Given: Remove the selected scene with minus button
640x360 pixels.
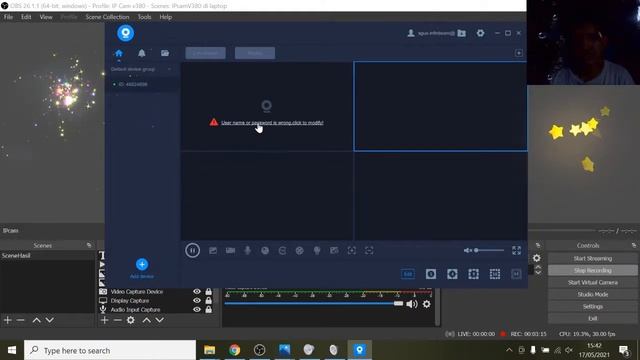Looking at the screenshot, I should pos(20,320).
